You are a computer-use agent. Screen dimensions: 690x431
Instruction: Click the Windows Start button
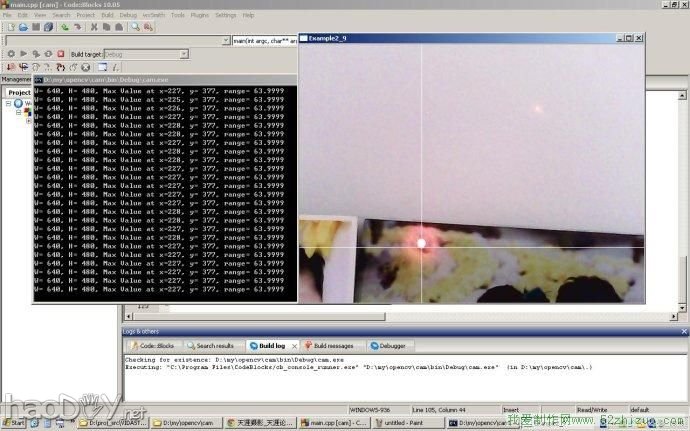click(x=16, y=423)
